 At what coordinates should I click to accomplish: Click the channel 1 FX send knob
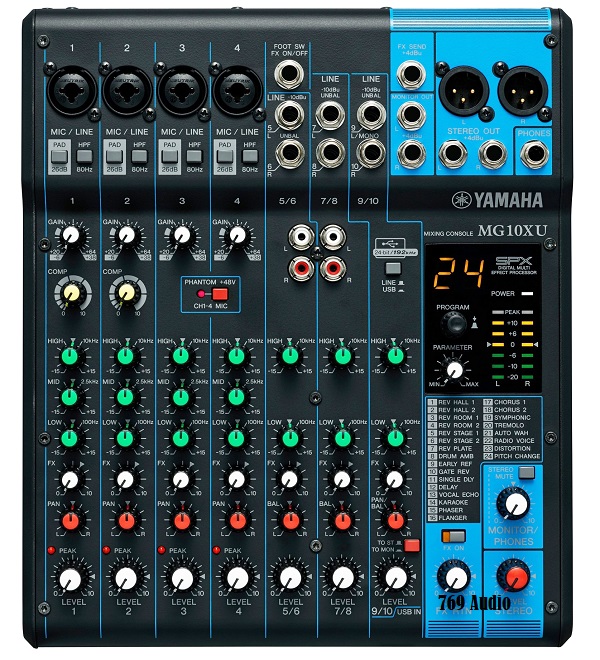point(70,479)
